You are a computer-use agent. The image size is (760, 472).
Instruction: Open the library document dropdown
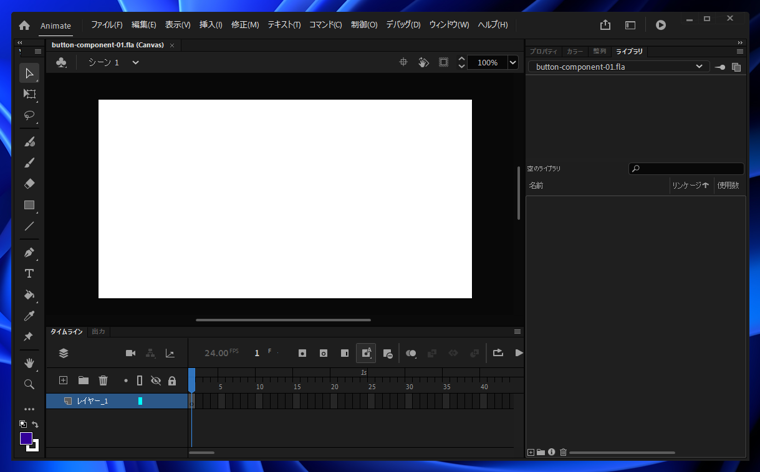(619, 67)
